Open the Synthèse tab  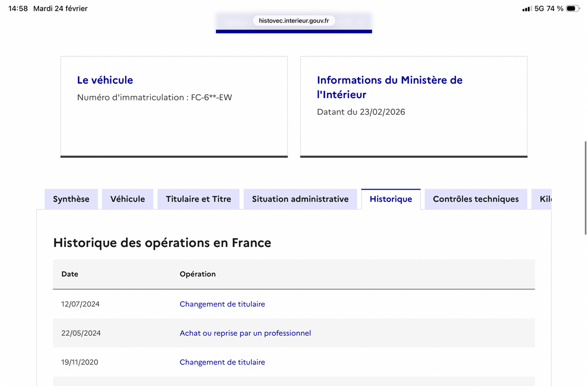tap(71, 199)
